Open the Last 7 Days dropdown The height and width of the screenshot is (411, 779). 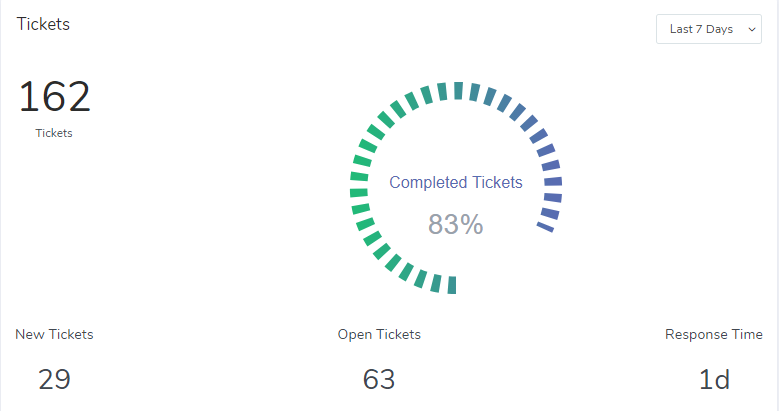tap(708, 29)
